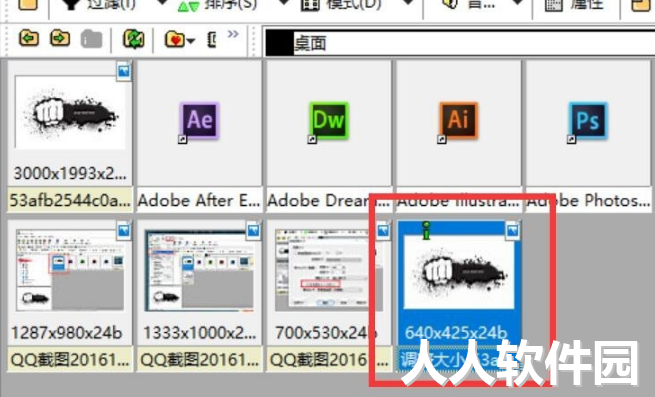Click the label Adobe Photos...
Viewport: 655px width, 397px height.
point(588,201)
